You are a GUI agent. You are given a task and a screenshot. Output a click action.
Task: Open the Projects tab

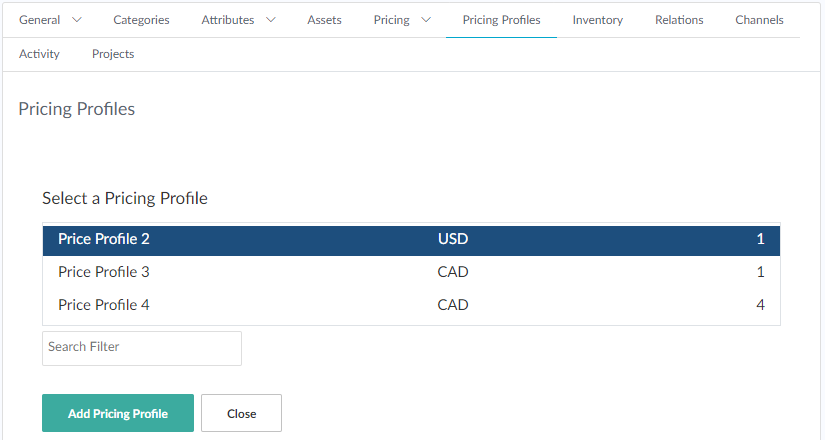click(x=113, y=54)
